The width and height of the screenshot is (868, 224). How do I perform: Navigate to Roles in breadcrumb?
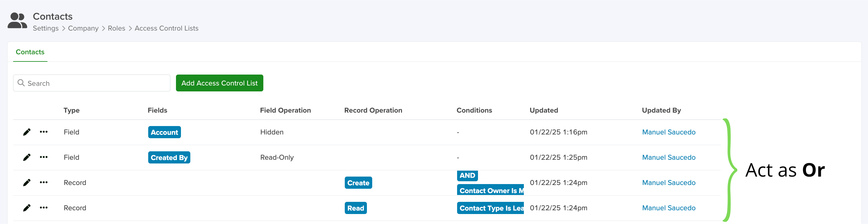(117, 28)
